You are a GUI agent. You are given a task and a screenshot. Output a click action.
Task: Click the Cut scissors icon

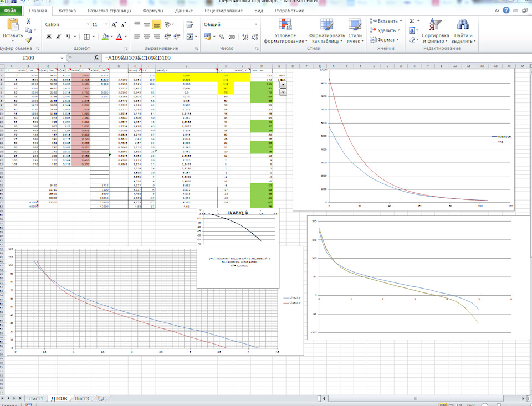click(29, 22)
